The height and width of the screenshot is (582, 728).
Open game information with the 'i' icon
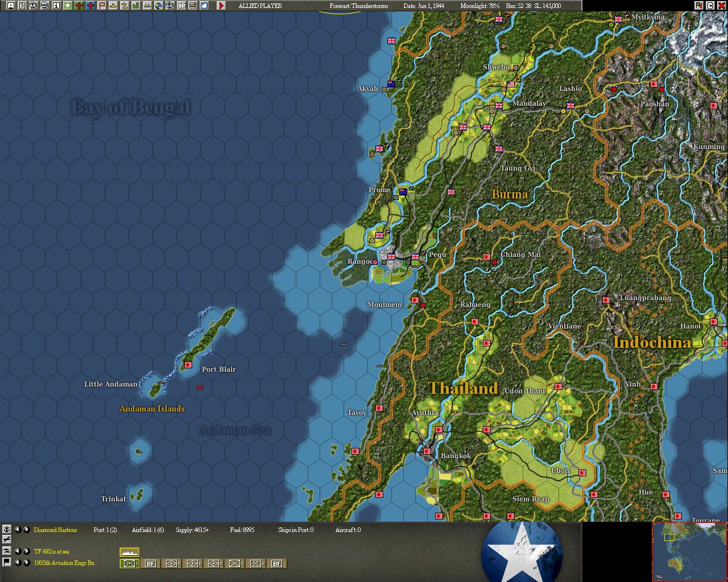(55, 6)
